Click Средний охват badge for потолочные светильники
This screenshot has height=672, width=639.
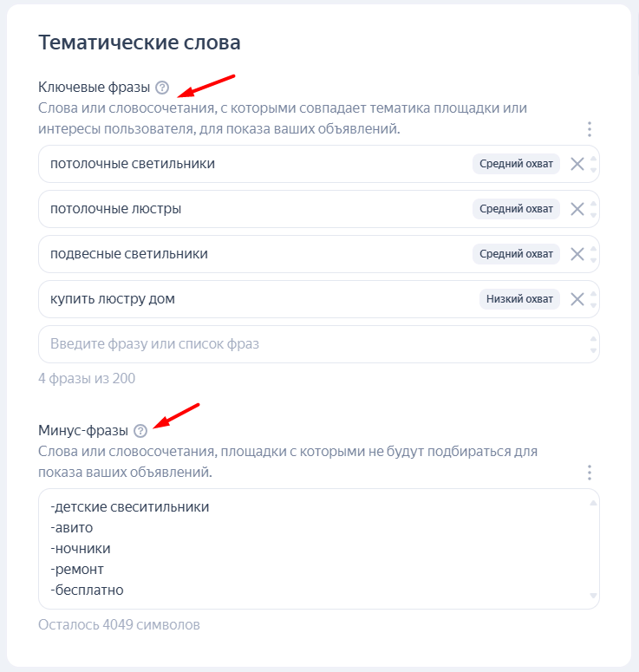coord(516,164)
